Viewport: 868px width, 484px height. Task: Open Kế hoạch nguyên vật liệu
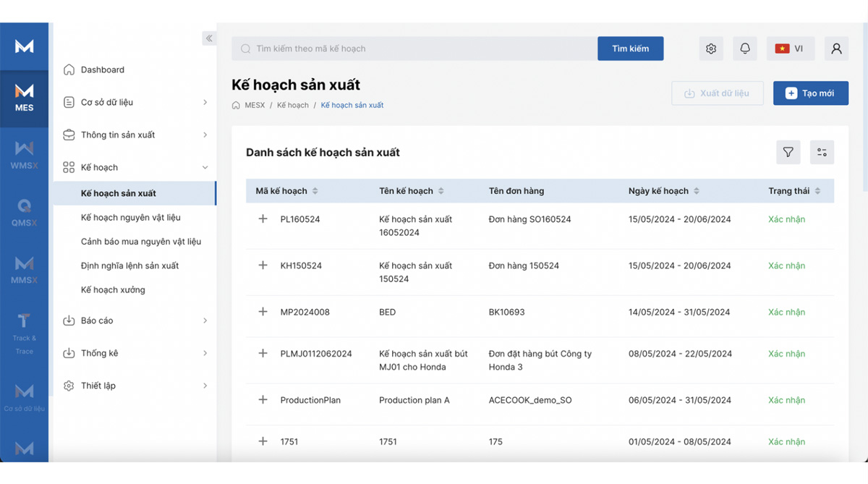point(131,217)
